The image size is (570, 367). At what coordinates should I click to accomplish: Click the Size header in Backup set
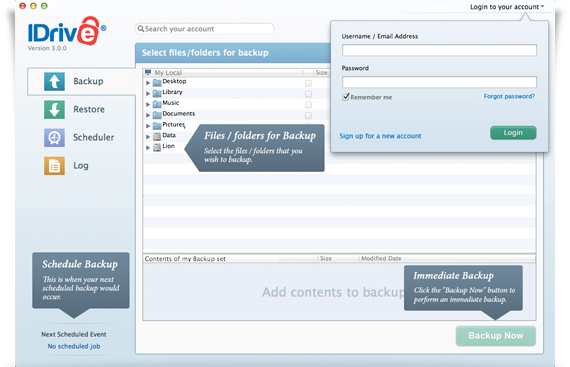(x=326, y=258)
